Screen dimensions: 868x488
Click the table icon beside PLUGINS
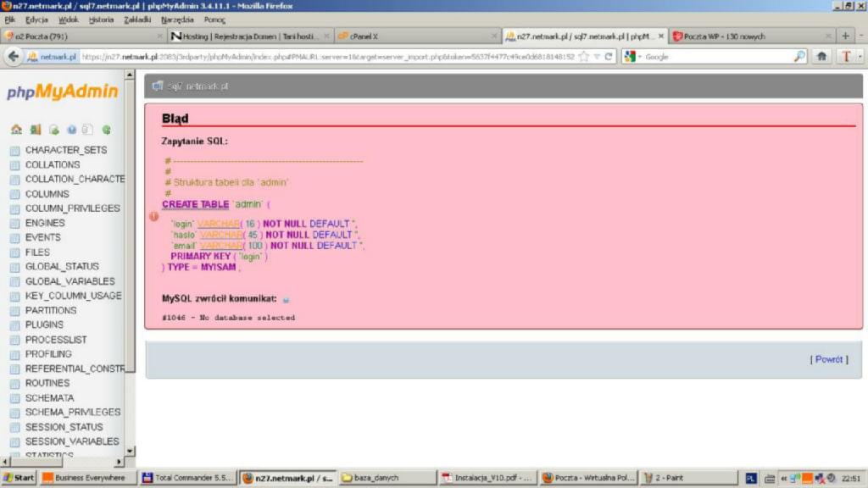click(x=15, y=324)
